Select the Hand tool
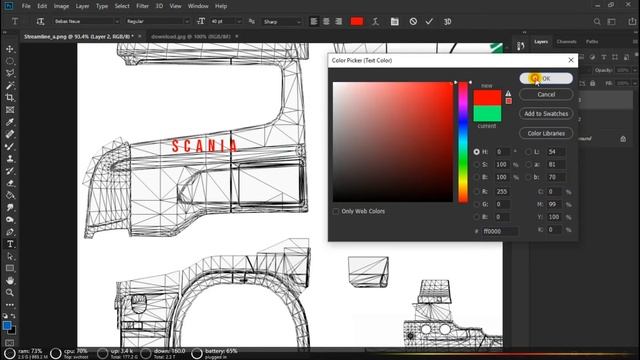Image resolution: width=640 pixels, height=360 pixels. click(10, 280)
